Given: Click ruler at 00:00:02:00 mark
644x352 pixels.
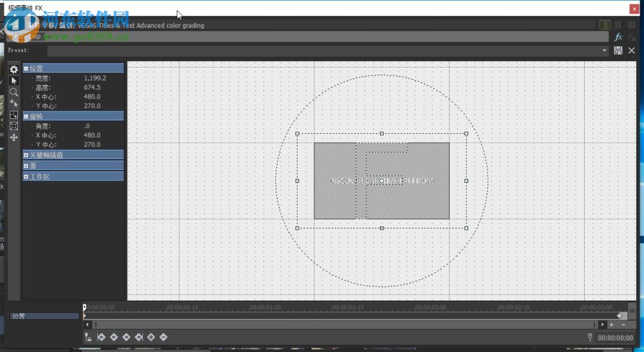Looking at the screenshot, I should 430,308.
